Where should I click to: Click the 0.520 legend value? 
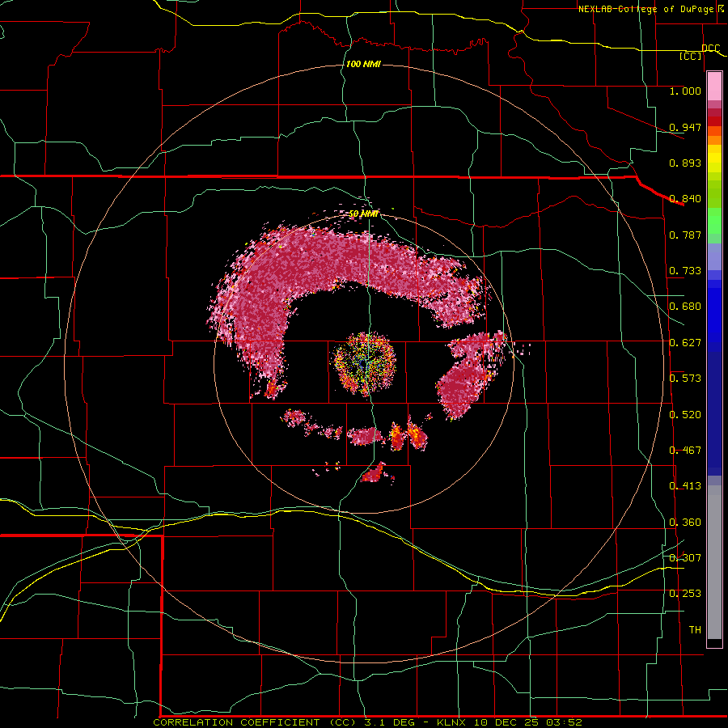[685, 415]
